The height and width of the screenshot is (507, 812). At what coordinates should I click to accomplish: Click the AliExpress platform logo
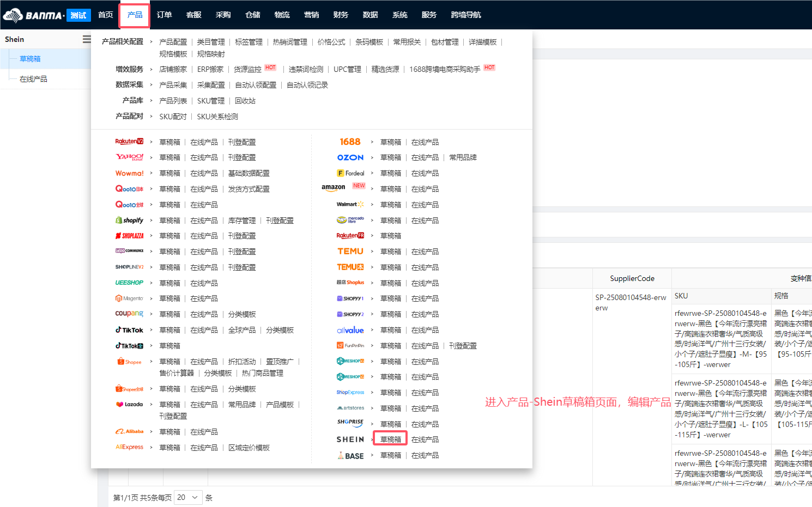tap(129, 447)
